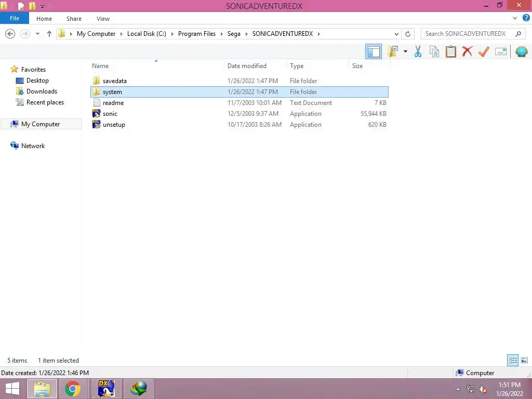Viewport: 532px width, 399px height.
Task: Open Sonic Adventure DX taskbar icon
Action: (106, 389)
